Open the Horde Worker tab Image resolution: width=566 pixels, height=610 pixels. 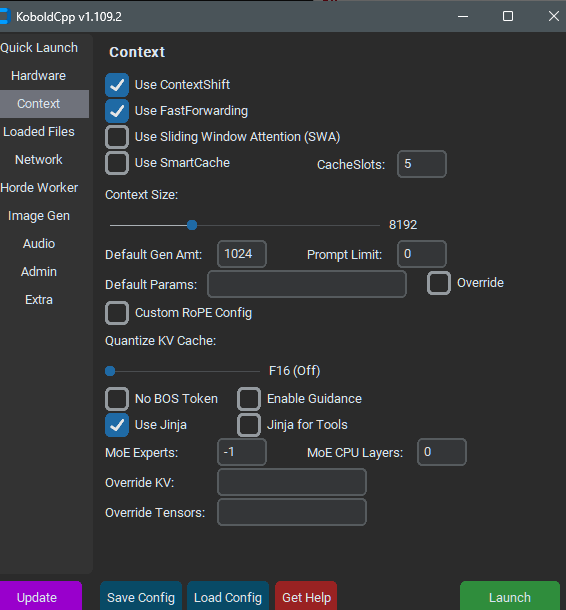[39, 188]
